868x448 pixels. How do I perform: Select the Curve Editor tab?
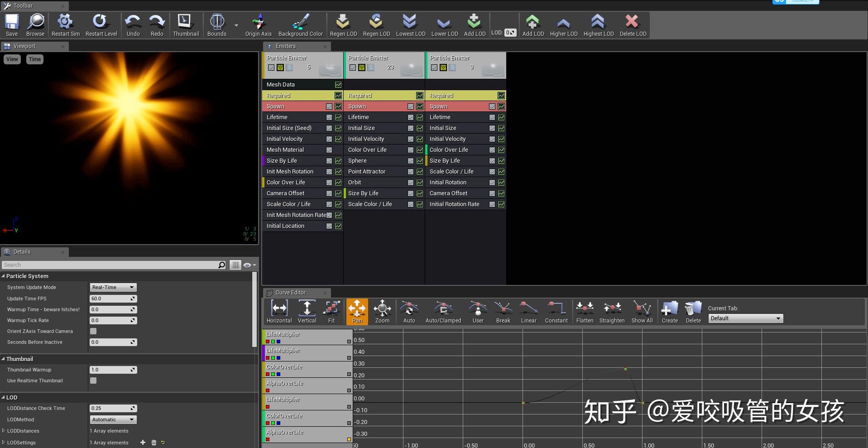pos(290,293)
